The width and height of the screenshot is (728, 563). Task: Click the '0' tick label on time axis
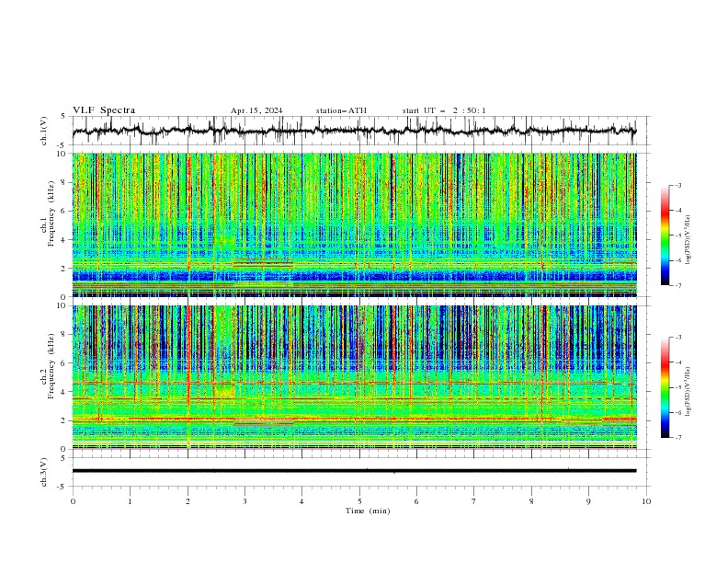tap(73, 501)
